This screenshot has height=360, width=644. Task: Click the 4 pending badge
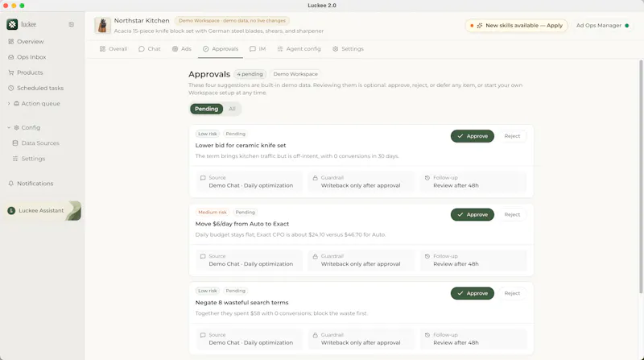[x=250, y=74]
